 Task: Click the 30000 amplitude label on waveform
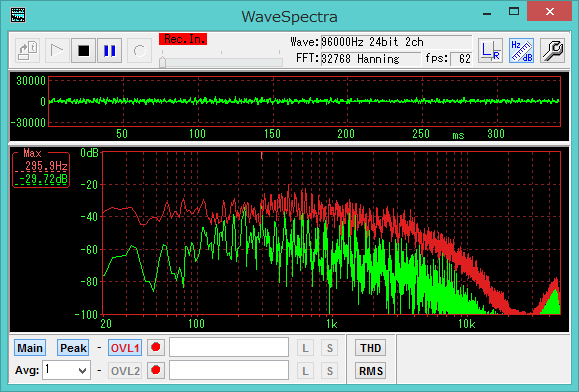(x=31, y=81)
